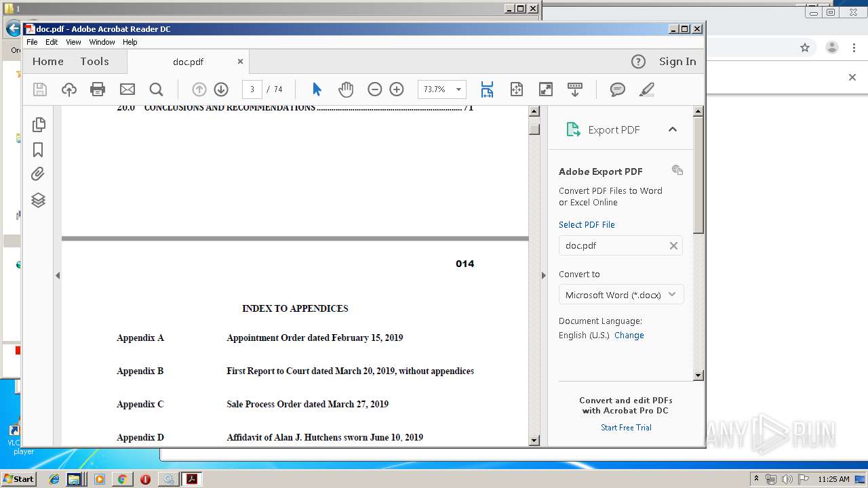Collapse the right tools pane arrow
868x488 pixels.
pyautogui.click(x=543, y=275)
